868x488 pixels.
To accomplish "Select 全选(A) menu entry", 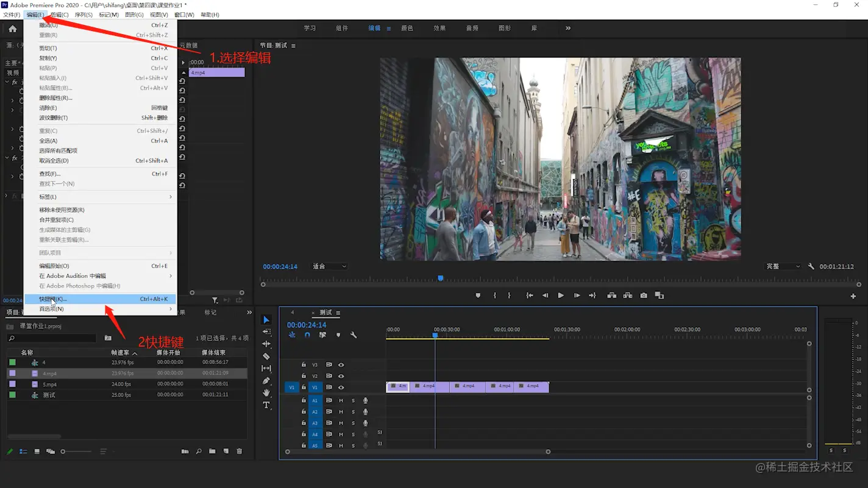I will (x=49, y=141).
